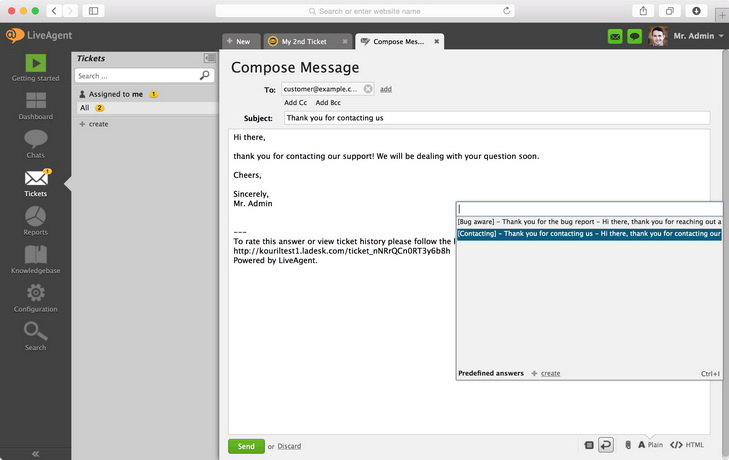This screenshot has width=729, height=460.
Task: Click the attachment paperclip icon
Action: coord(627,445)
